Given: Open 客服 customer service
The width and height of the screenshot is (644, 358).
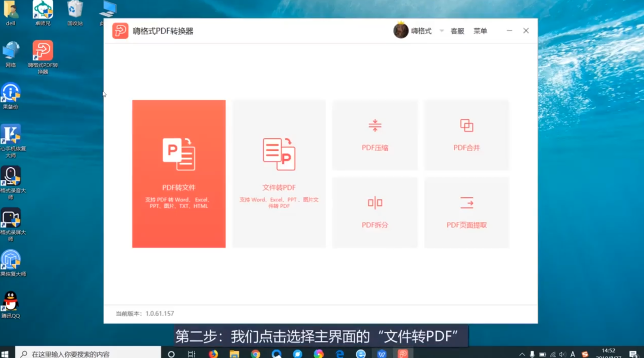Looking at the screenshot, I should pos(456,30).
